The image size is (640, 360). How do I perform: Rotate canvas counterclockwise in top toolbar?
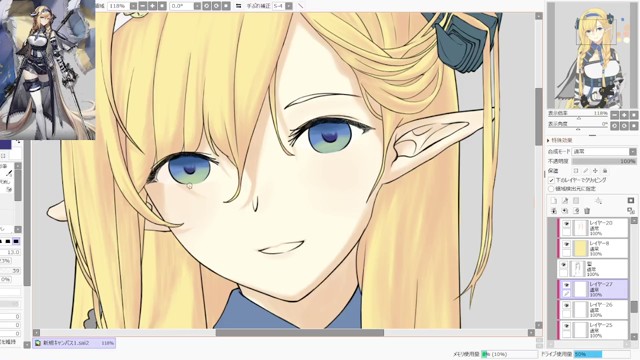pyautogui.click(x=207, y=6)
